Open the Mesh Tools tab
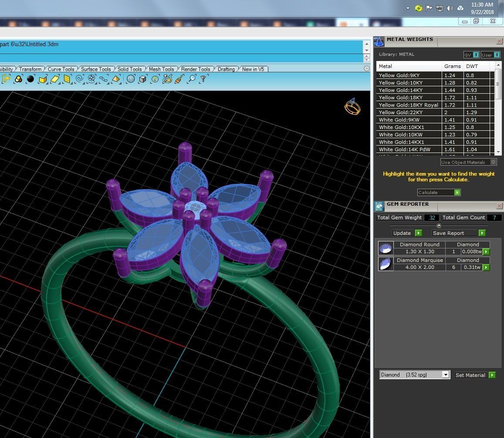 (x=161, y=69)
